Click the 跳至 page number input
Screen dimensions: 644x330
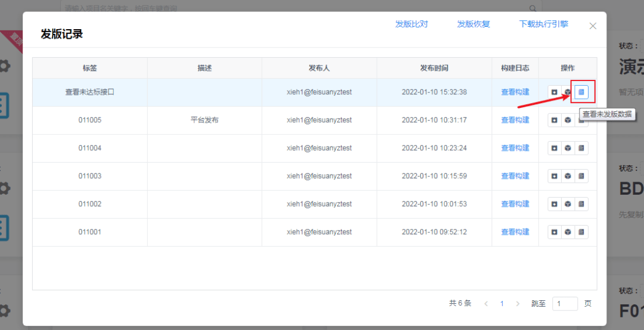click(565, 304)
